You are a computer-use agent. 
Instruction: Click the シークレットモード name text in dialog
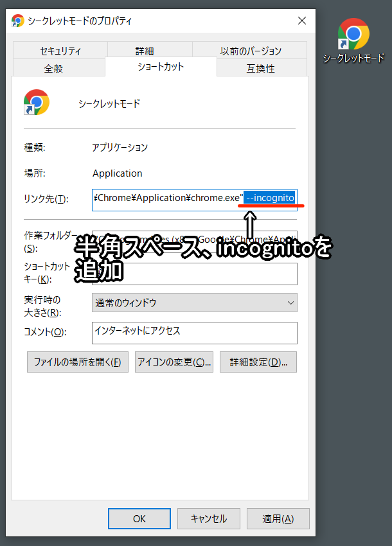click(x=109, y=103)
